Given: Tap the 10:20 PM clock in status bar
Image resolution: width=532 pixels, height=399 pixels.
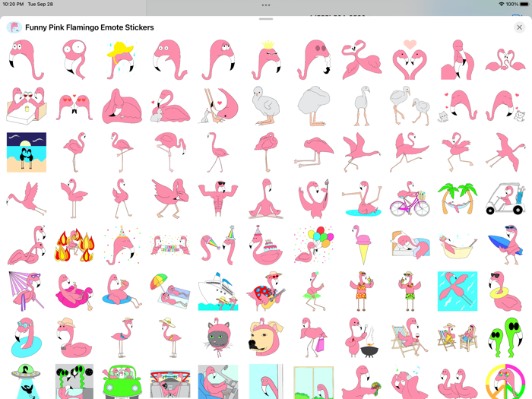Looking at the screenshot, I should tap(13, 4).
